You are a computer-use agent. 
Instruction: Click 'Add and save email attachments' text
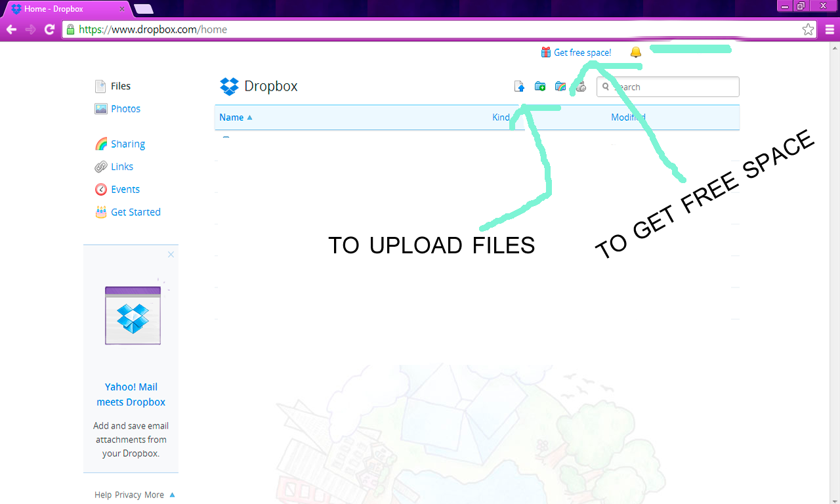[x=131, y=440]
